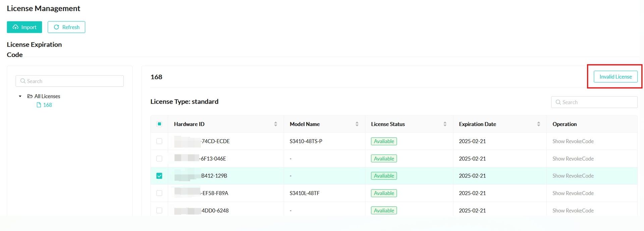Click the Import cloud upload button

coord(24,27)
